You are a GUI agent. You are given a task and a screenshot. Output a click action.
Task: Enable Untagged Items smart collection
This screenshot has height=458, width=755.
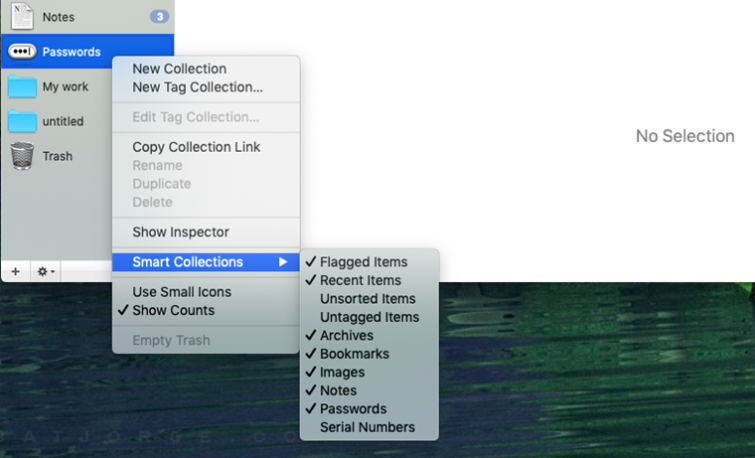pyautogui.click(x=369, y=317)
